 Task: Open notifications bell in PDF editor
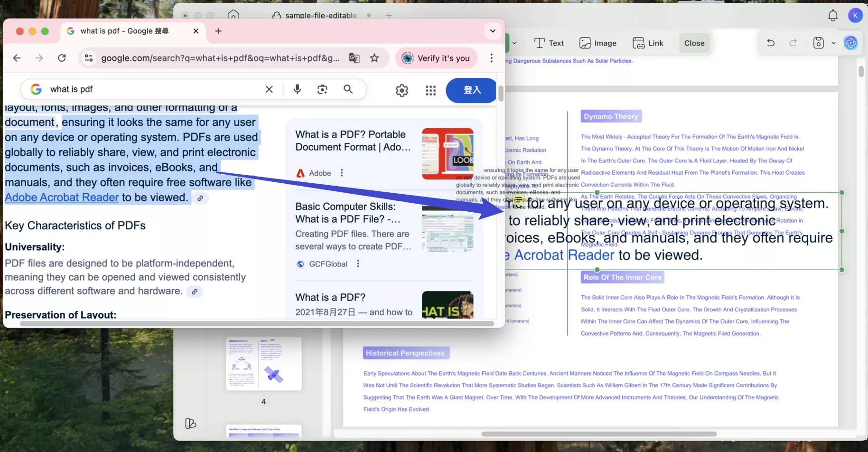pyautogui.click(x=833, y=16)
